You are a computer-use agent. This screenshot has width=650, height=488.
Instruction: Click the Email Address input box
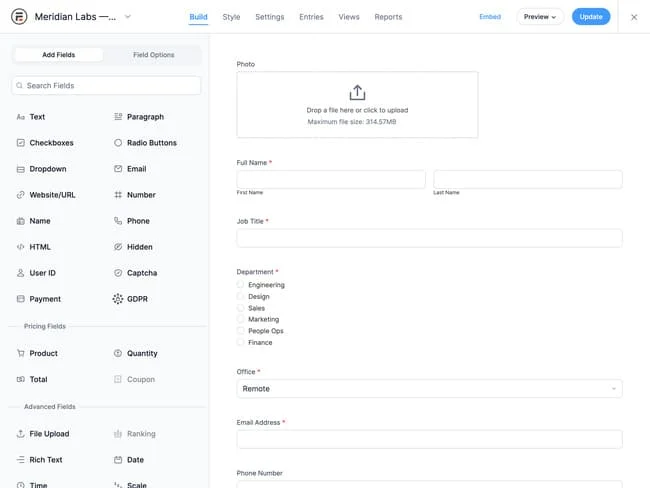point(429,439)
